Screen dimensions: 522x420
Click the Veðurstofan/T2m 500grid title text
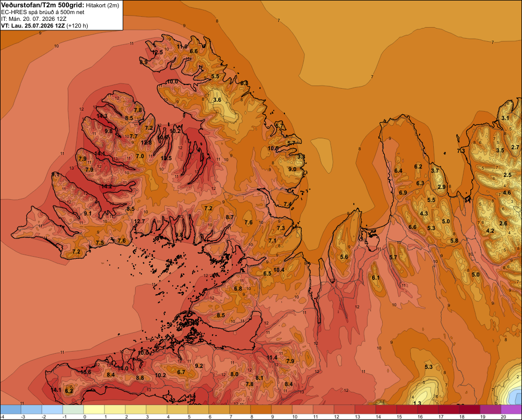[x=42, y=5]
